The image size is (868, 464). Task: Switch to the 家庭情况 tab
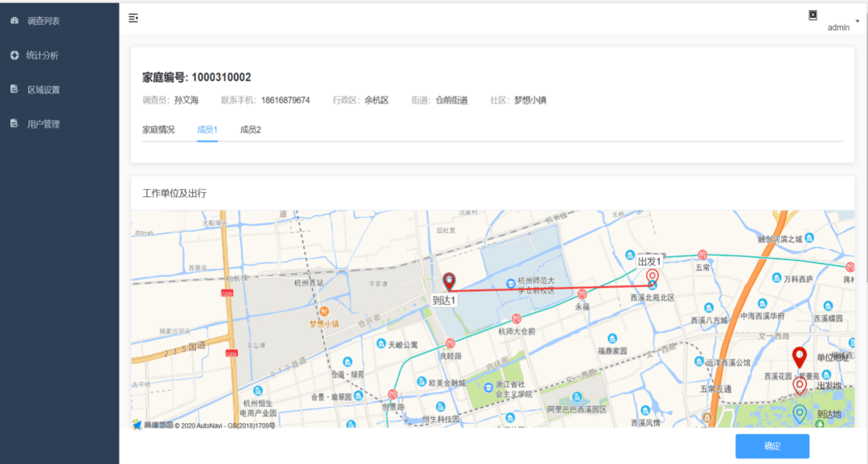(158, 129)
